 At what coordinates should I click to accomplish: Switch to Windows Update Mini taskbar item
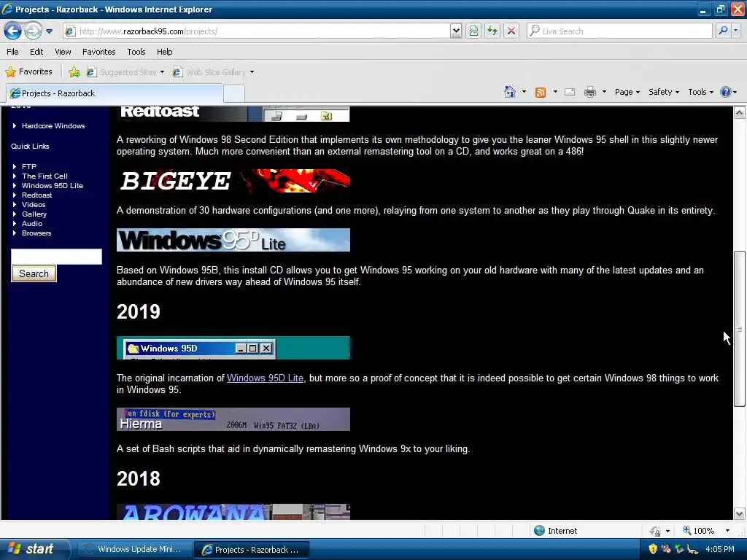pyautogui.click(x=133, y=550)
